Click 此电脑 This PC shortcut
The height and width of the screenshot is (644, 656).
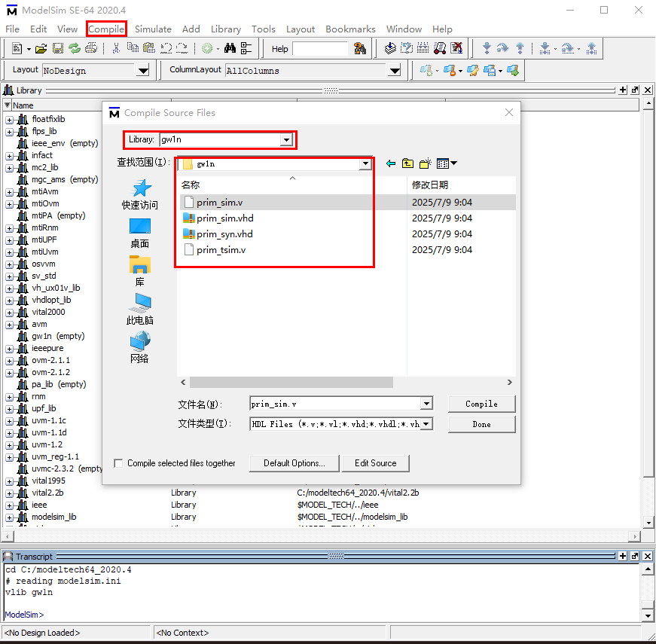[140, 310]
